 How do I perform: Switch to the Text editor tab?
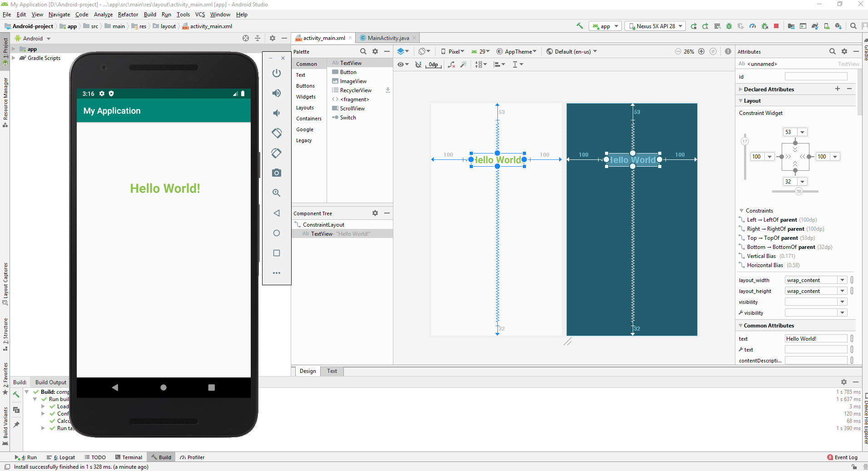pyautogui.click(x=332, y=371)
